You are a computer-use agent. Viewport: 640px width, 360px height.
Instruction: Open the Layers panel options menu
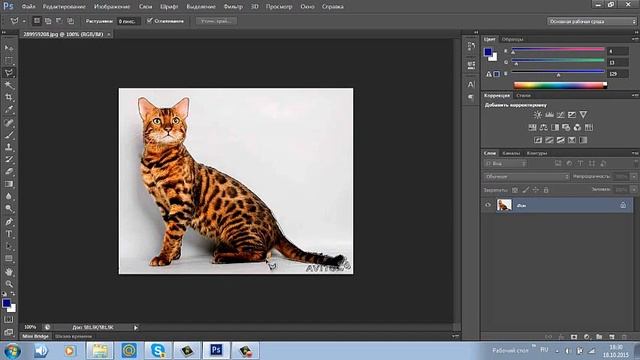coord(635,153)
